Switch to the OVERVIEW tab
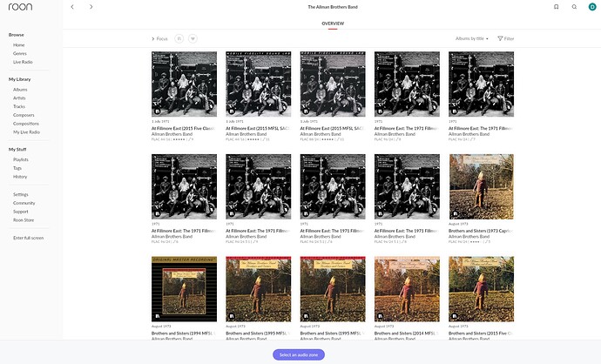The height and width of the screenshot is (364, 601). click(x=333, y=24)
